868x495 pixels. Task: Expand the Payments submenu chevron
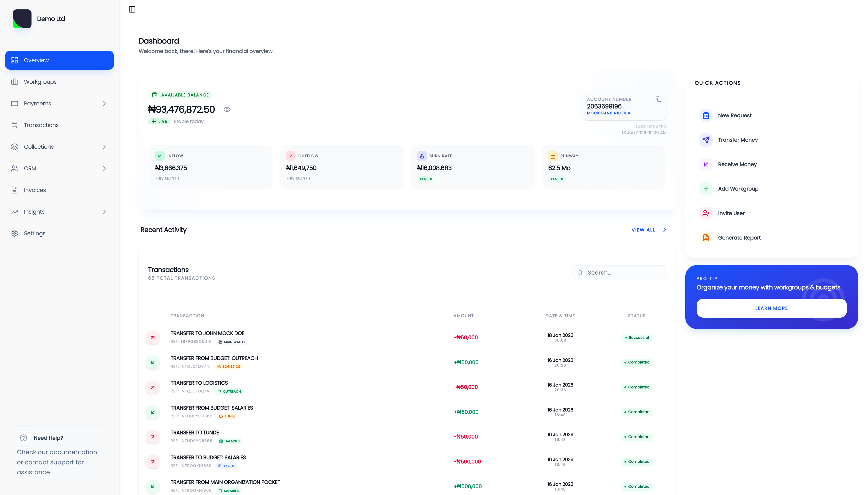pyautogui.click(x=104, y=103)
